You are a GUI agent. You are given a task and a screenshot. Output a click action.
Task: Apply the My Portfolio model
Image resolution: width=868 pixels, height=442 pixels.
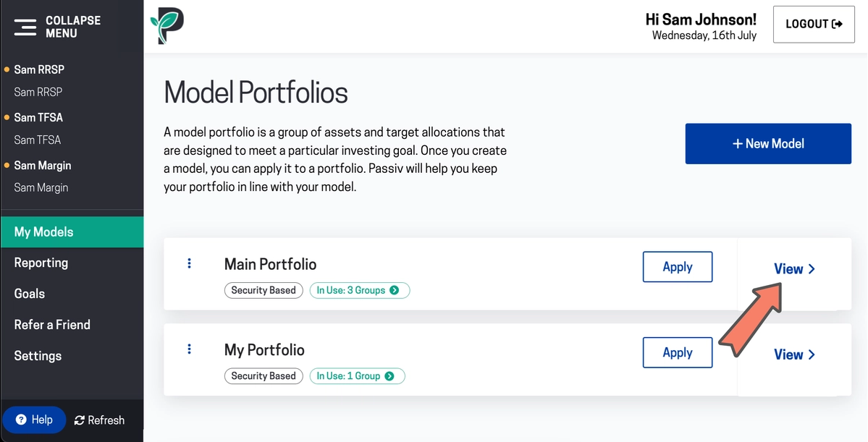[x=678, y=352]
